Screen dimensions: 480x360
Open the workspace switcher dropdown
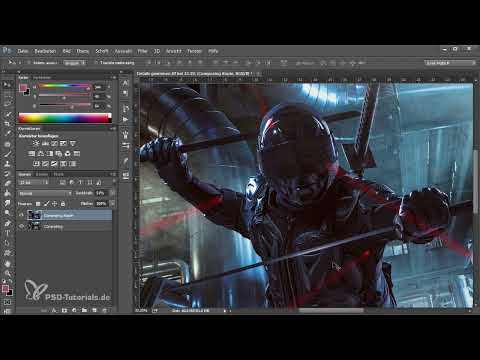tap(450, 63)
